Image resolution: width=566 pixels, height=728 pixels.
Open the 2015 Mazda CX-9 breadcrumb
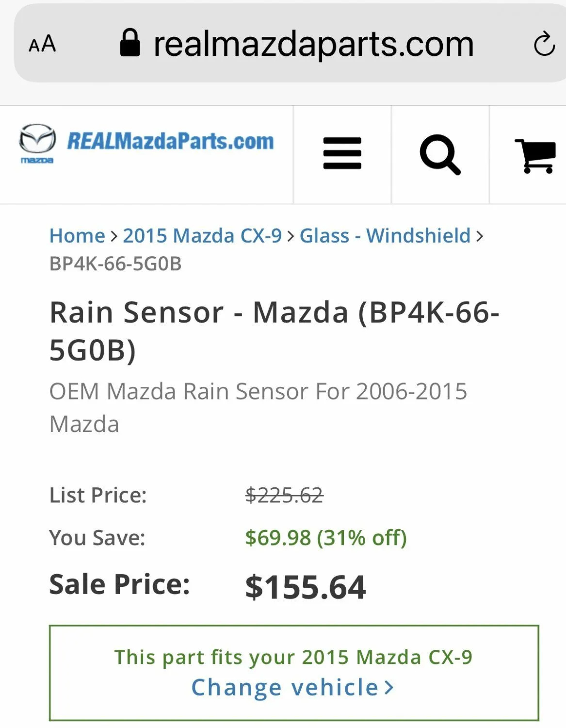click(202, 236)
